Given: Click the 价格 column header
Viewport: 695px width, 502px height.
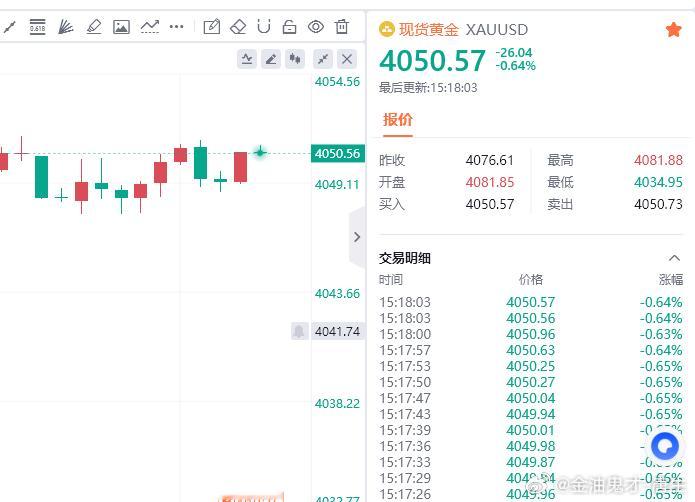Looking at the screenshot, I should click(531, 280).
